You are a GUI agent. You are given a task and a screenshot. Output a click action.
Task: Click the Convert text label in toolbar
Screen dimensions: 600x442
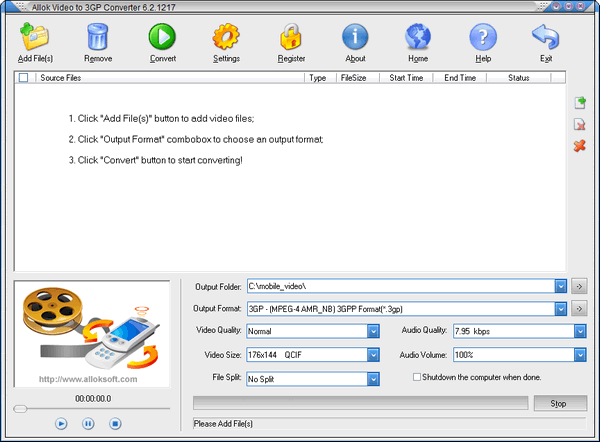(163, 59)
